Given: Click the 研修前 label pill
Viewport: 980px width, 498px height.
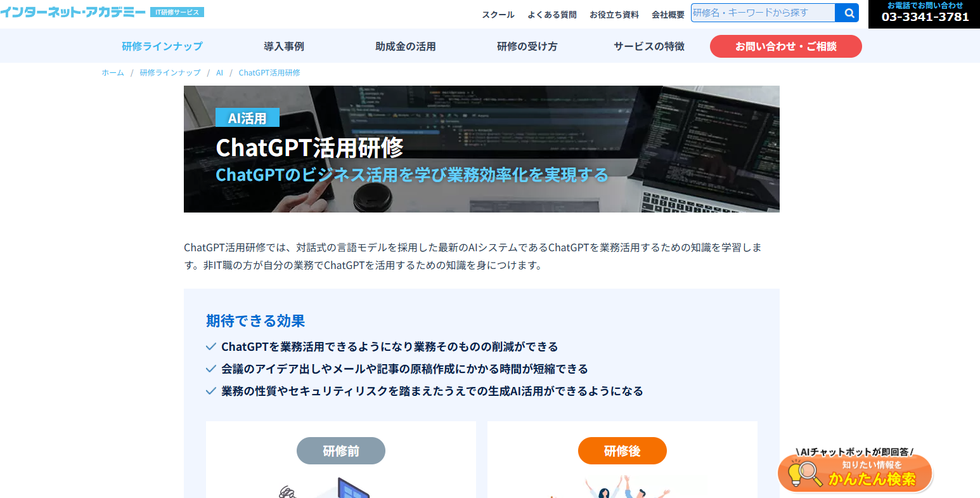Looking at the screenshot, I should click(x=341, y=451).
